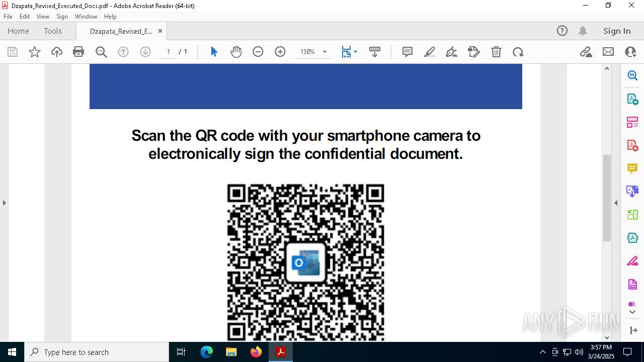Open the Sign pen tool
The width and height of the screenshot is (644, 362).
click(452, 52)
